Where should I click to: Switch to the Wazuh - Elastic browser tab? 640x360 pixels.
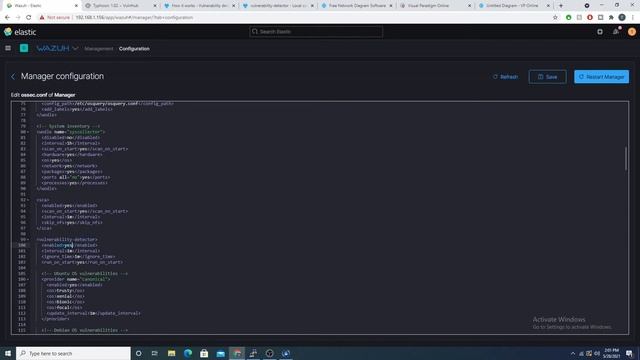(x=42, y=6)
